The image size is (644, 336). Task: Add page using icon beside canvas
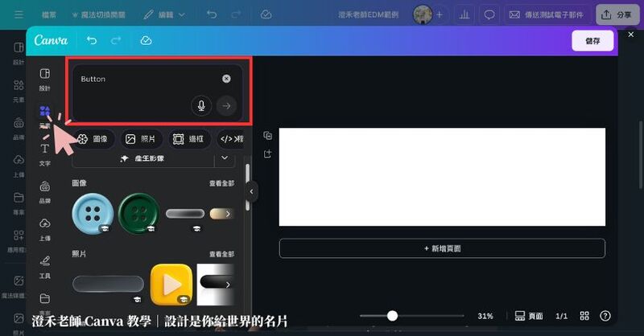pos(268,154)
